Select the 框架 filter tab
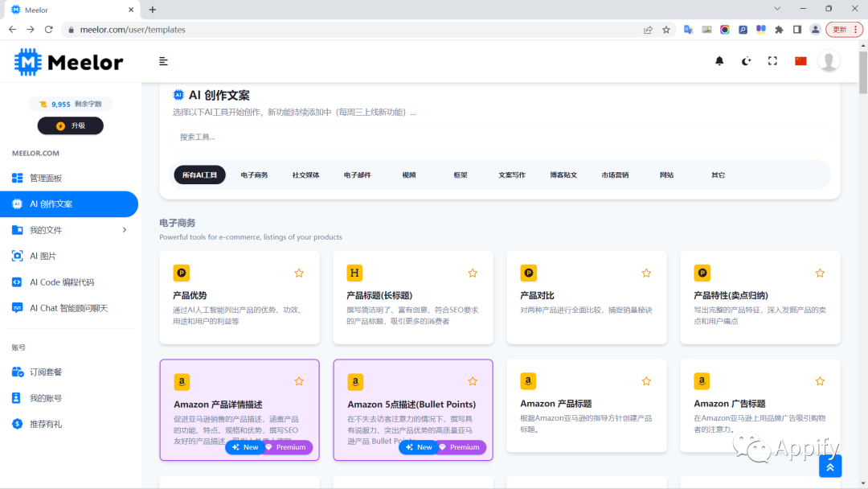868x489 pixels. tap(460, 175)
